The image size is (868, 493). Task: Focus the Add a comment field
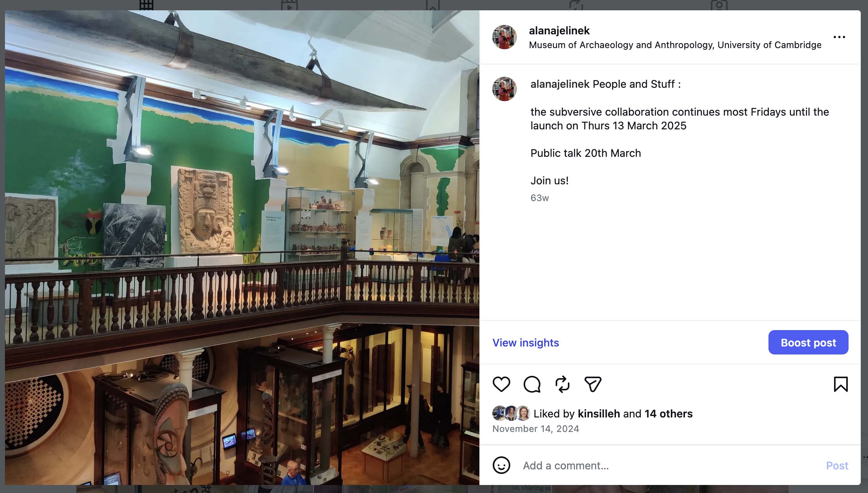(667, 466)
